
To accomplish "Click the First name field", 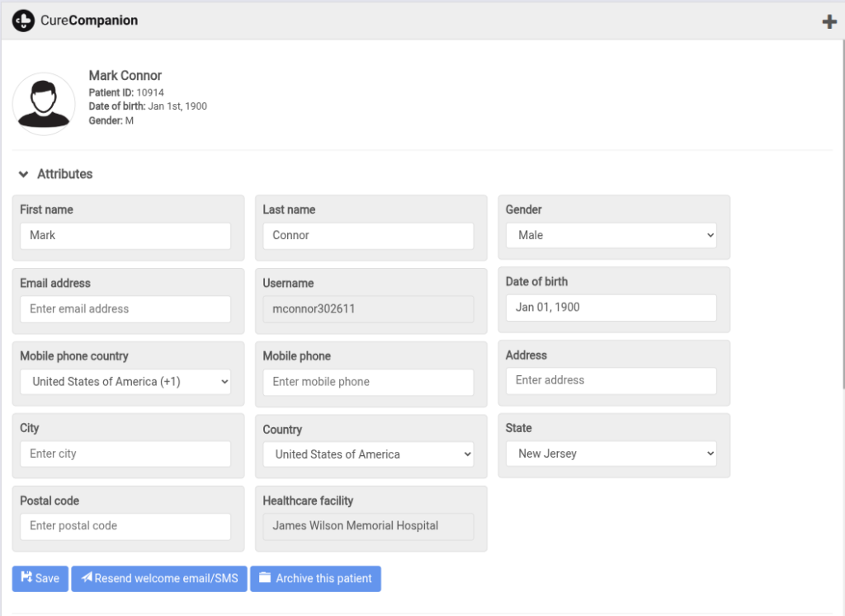I will pos(125,236).
